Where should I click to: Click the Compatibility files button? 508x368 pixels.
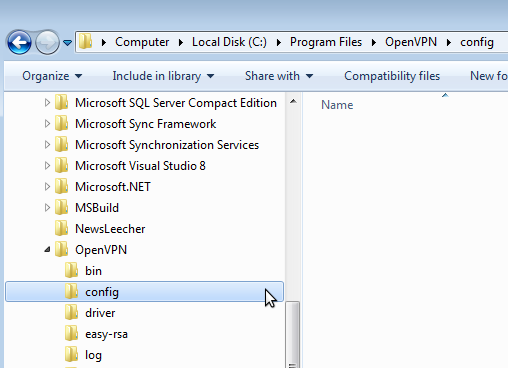(x=392, y=76)
